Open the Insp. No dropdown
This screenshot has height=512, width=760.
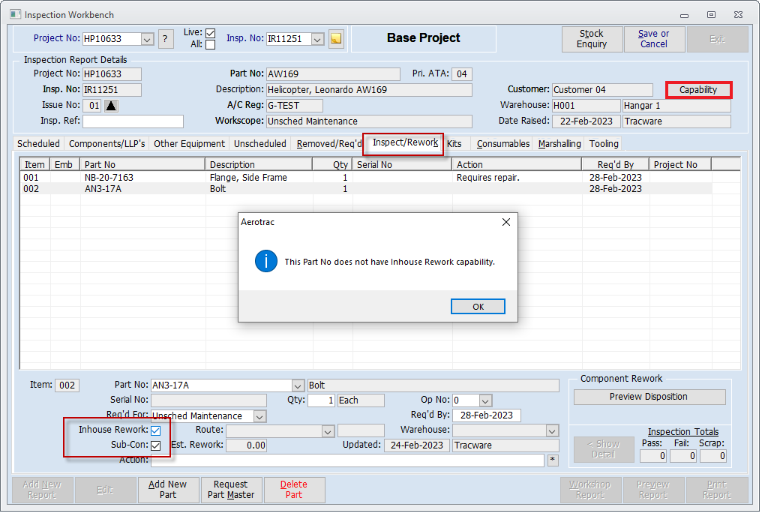pos(317,39)
